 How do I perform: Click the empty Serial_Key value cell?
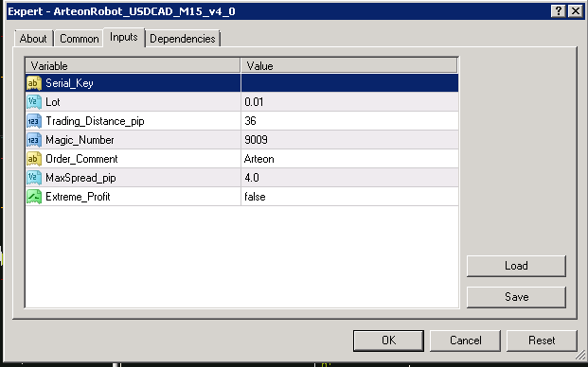(349, 83)
